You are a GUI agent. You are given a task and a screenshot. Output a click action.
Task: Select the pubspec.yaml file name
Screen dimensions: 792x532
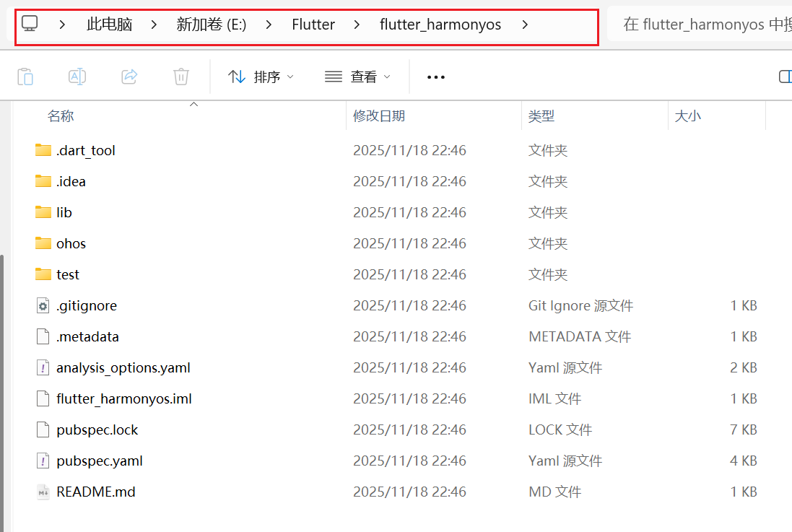100,461
